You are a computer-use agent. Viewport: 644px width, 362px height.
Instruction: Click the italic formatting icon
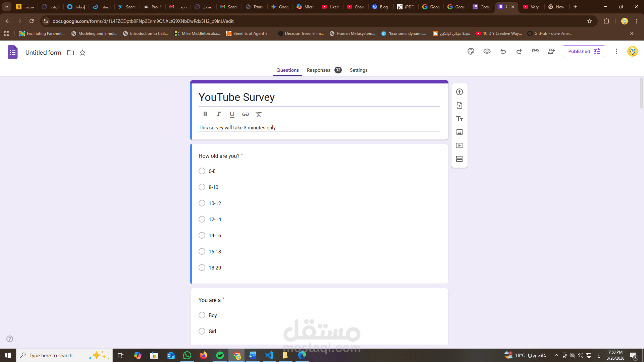click(x=219, y=114)
